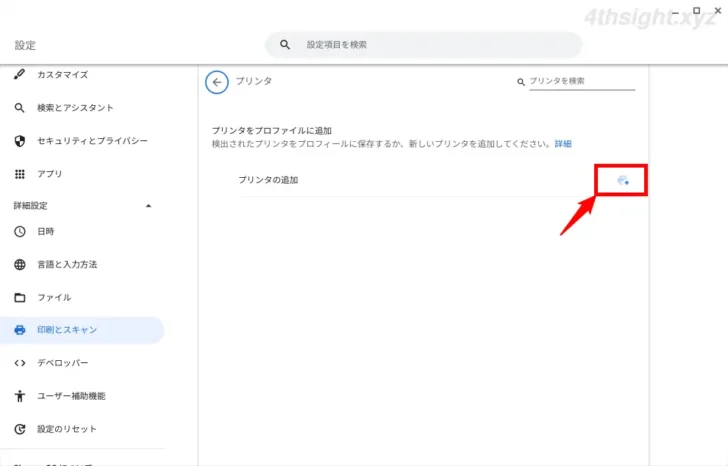728x466 pixels.
Task: Click the brush icon for カスタマイズ
Action: [x=20, y=74]
